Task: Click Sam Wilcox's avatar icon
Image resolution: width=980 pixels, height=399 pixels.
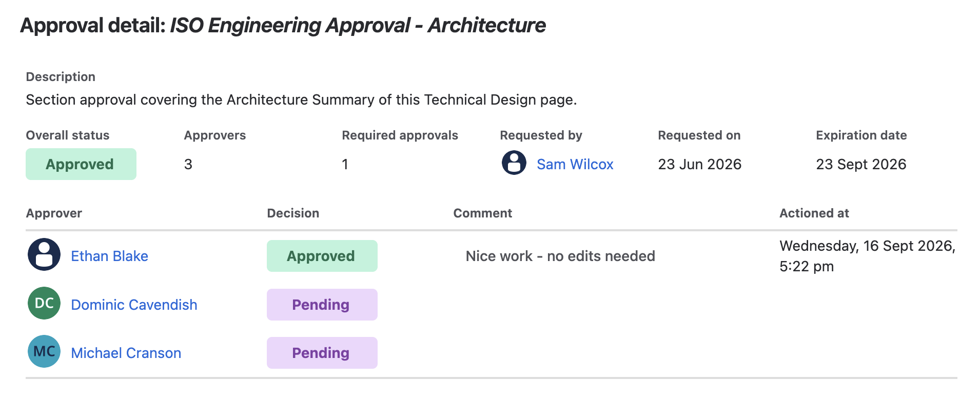Action: 514,163
